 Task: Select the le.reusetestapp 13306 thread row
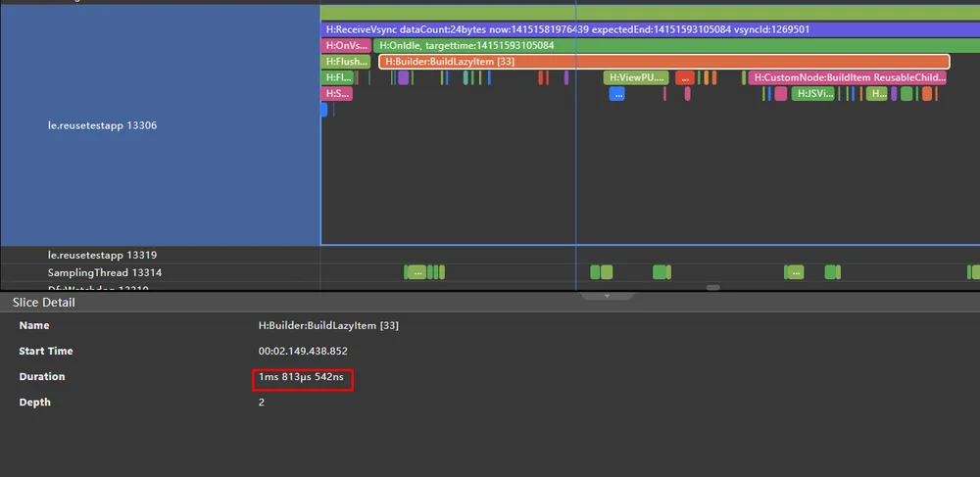point(160,124)
